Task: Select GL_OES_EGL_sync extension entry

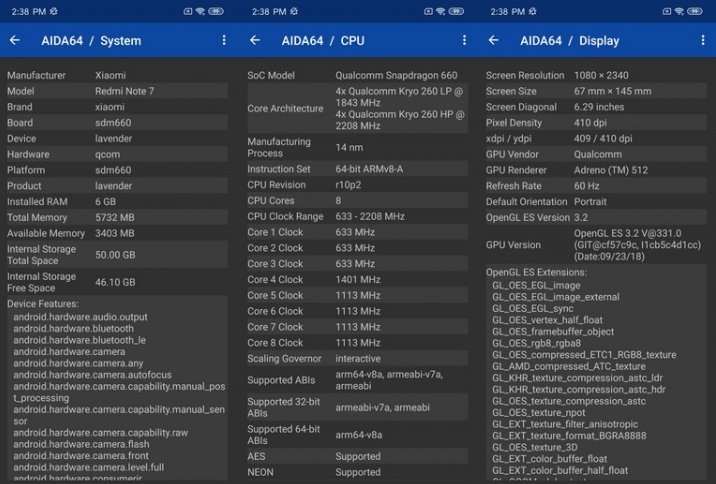Action: tap(532, 309)
